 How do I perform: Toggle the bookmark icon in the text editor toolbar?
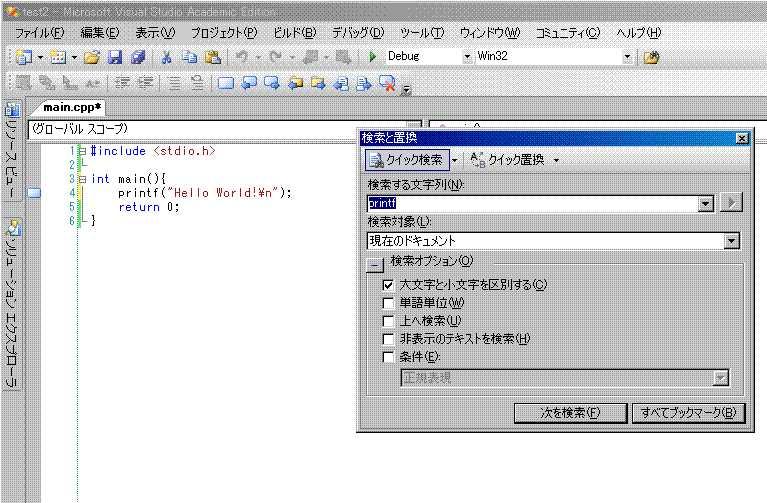[x=226, y=84]
